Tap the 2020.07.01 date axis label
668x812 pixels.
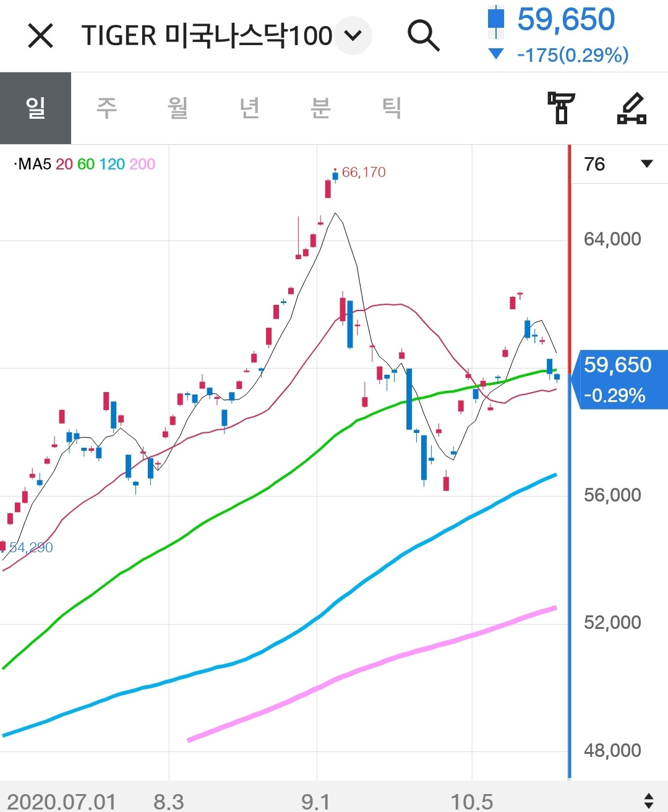(61, 801)
